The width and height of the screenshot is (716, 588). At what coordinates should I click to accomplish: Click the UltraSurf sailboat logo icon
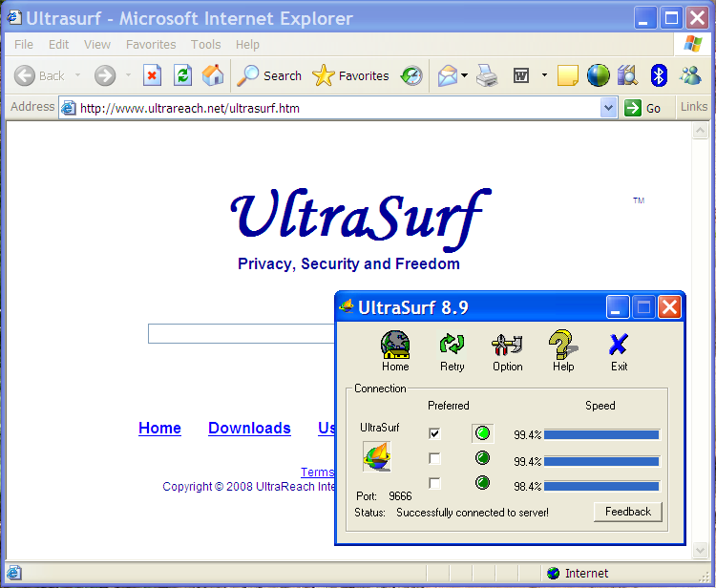377,456
